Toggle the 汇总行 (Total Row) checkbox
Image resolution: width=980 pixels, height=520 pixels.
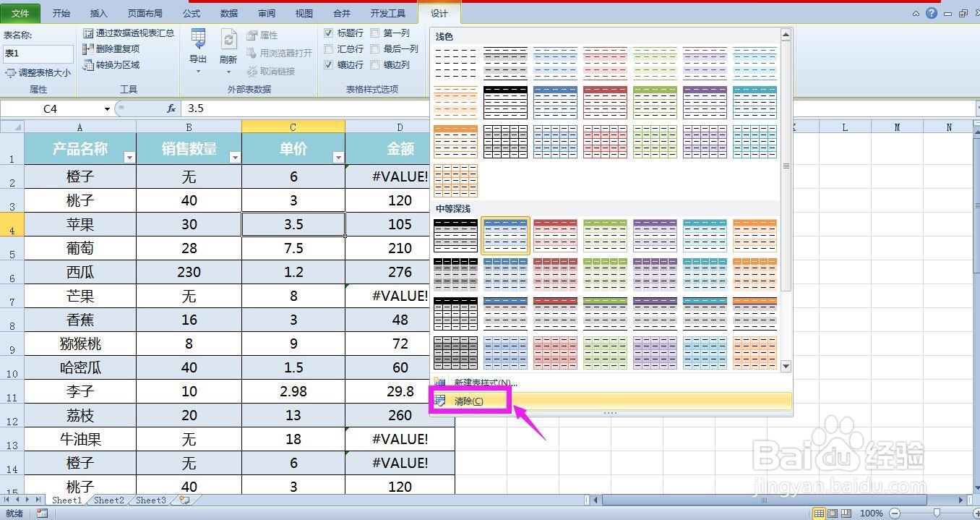click(x=330, y=48)
